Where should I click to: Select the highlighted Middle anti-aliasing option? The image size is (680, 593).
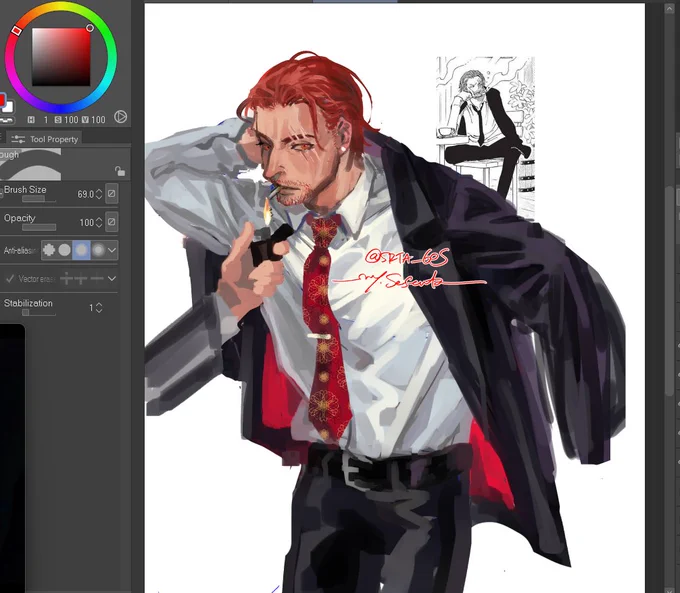(82, 250)
